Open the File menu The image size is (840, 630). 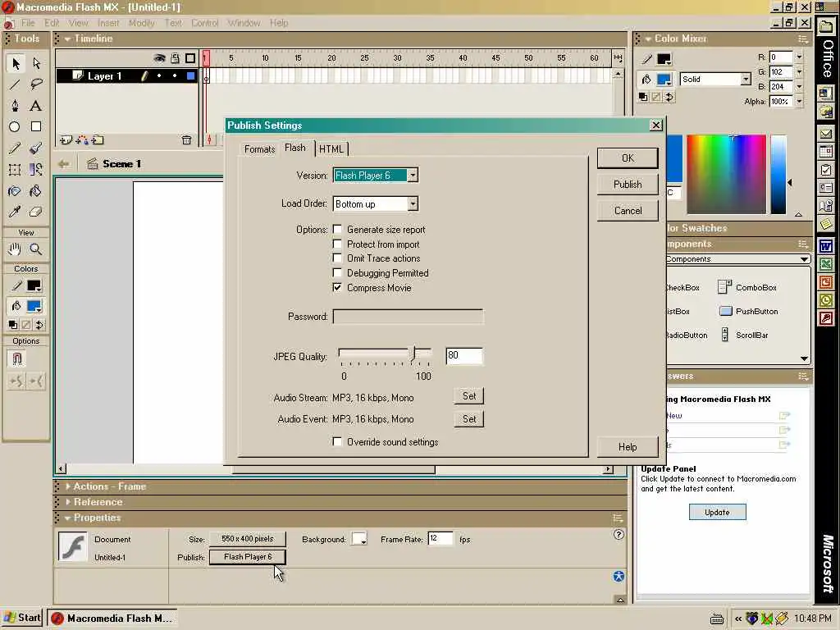pos(28,23)
